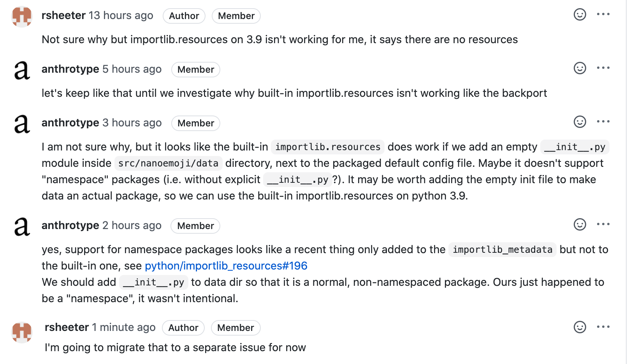This screenshot has width=629, height=364.
Task: Click the 1-minute-ago timestamp
Action: pos(124,327)
